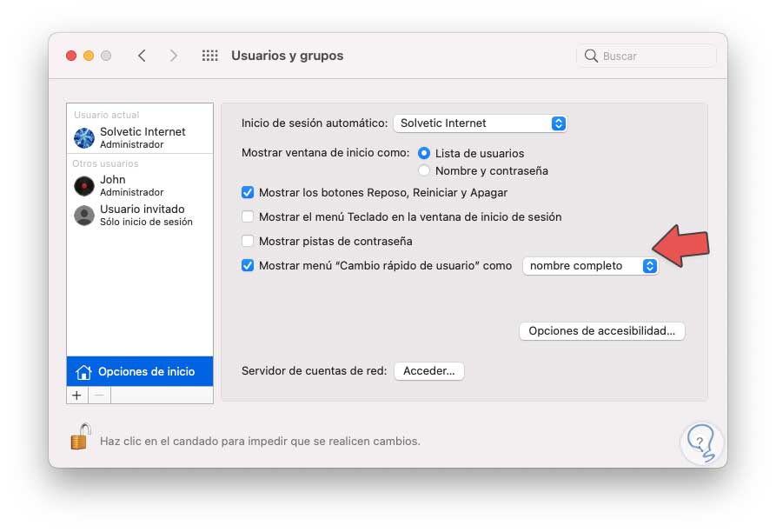Image resolution: width=776 pixels, height=532 pixels.
Task: Click Opciones de accesibilidad button
Action: (601, 331)
